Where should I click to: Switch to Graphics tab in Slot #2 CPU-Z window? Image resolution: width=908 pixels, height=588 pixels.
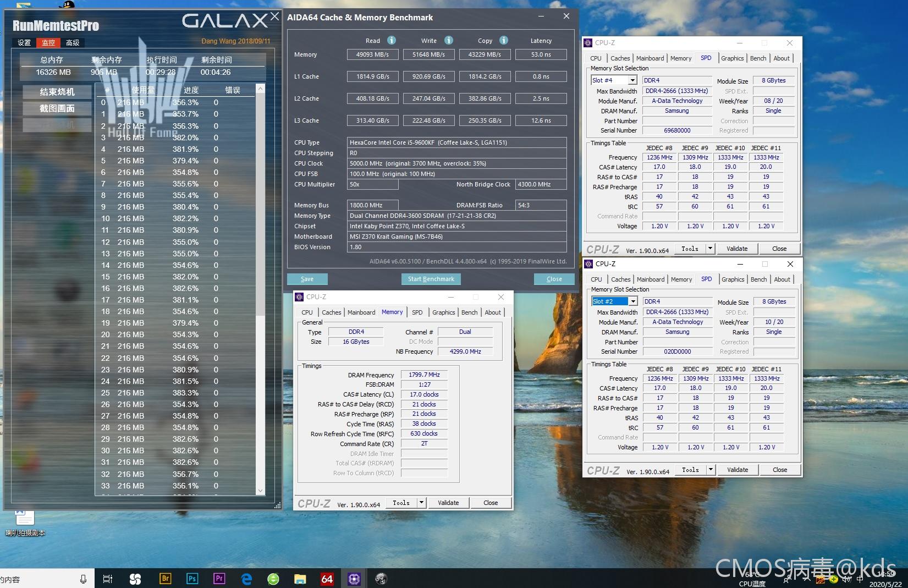[733, 279]
